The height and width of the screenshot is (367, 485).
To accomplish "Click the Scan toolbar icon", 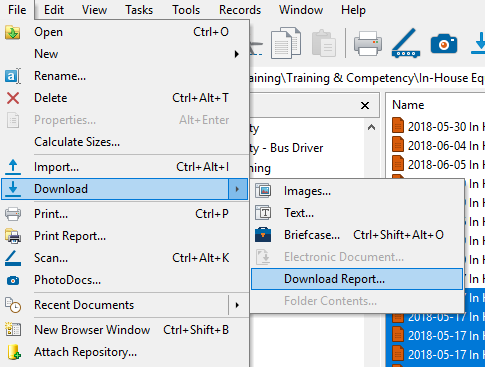I will tap(405, 43).
